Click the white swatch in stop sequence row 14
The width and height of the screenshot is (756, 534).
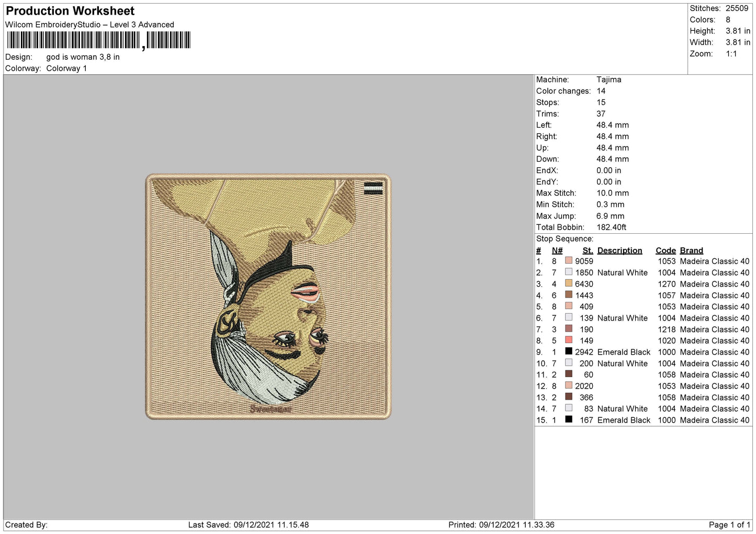coord(568,408)
